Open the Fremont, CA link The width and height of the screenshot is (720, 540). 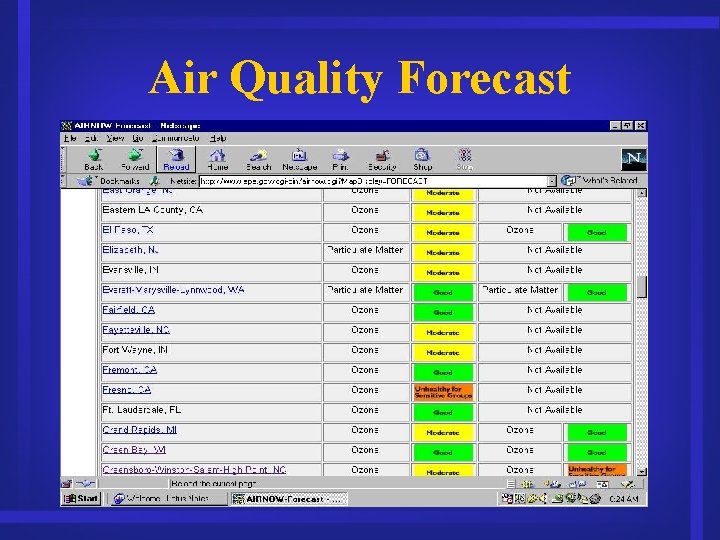[129, 370]
